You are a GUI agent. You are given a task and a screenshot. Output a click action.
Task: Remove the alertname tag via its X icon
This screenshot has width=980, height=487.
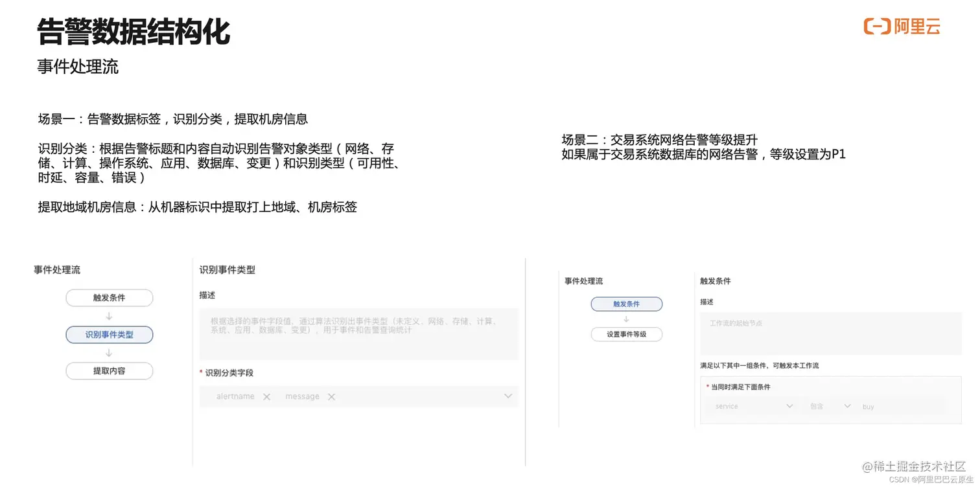click(x=267, y=396)
